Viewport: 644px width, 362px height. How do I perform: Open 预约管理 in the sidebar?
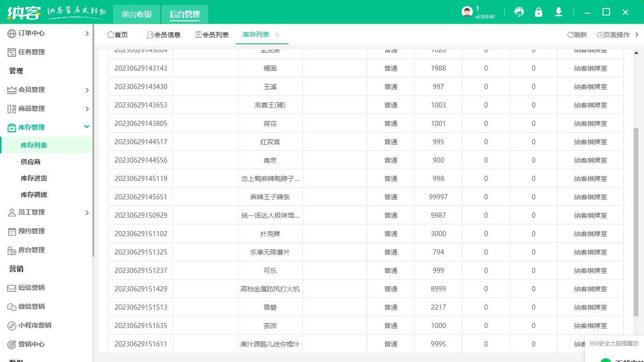(x=32, y=231)
